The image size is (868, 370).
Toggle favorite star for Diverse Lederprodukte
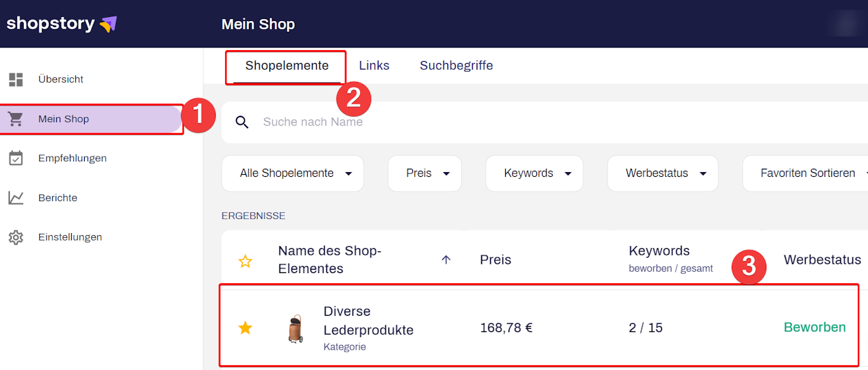coord(245,328)
